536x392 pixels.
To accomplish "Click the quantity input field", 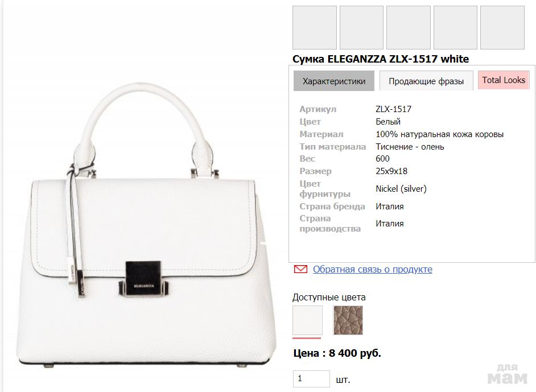I will tap(311, 379).
